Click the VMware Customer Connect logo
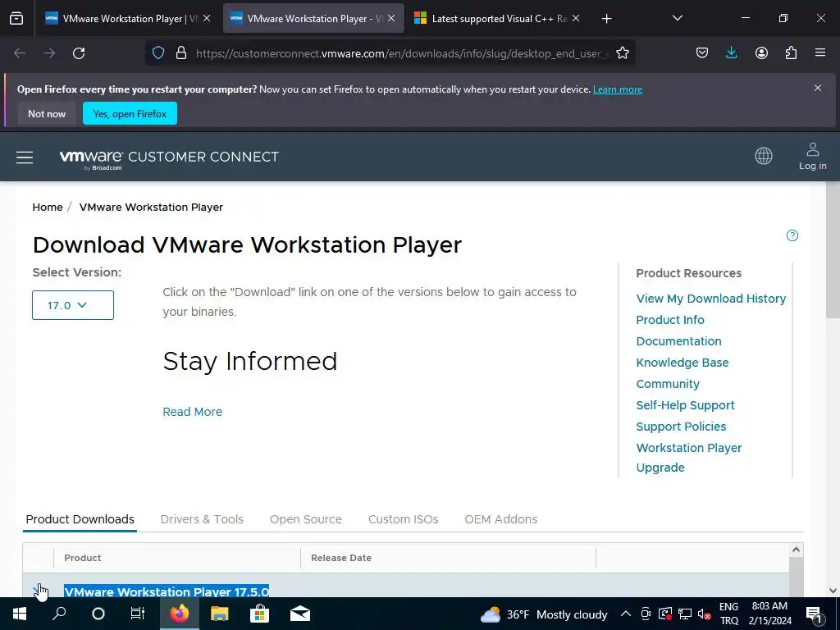The width and height of the screenshot is (840, 630). (169, 159)
